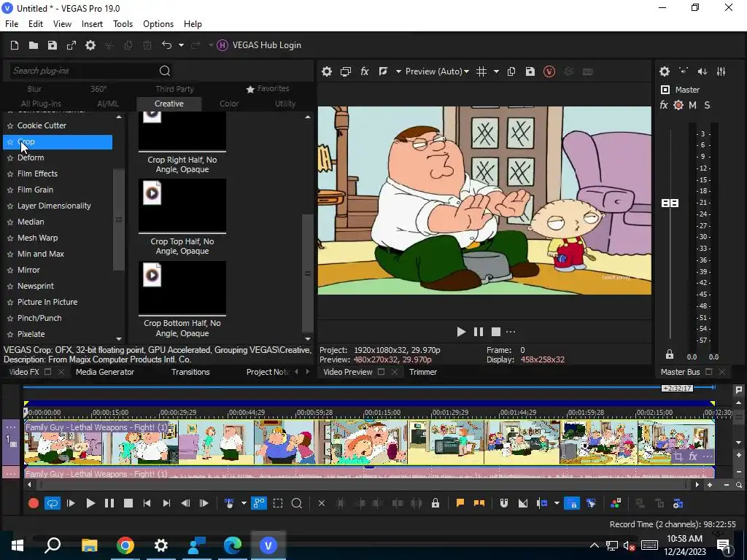
Task: Open the Insert menu
Action: [x=92, y=24]
